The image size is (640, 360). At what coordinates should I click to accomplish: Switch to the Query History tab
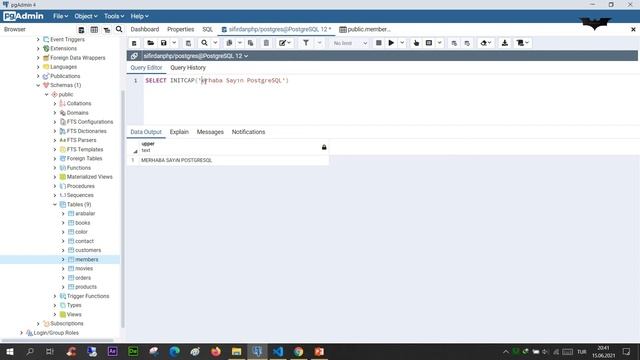[x=188, y=68]
